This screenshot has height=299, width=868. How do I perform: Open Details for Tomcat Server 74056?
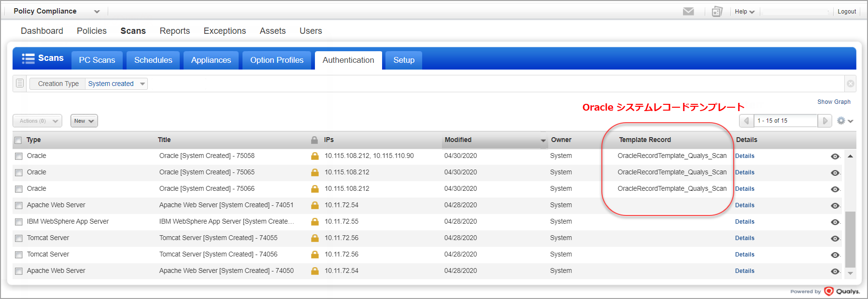point(745,255)
